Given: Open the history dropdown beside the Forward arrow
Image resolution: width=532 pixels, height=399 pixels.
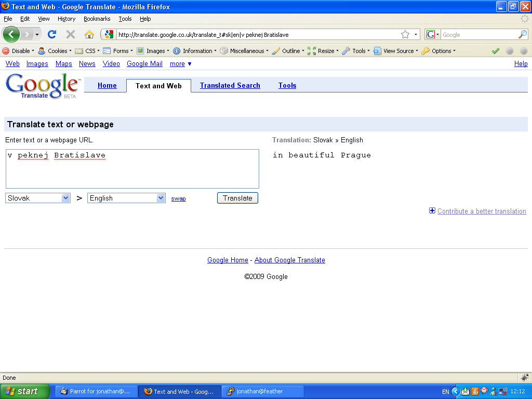Looking at the screenshot, I should (37, 34).
